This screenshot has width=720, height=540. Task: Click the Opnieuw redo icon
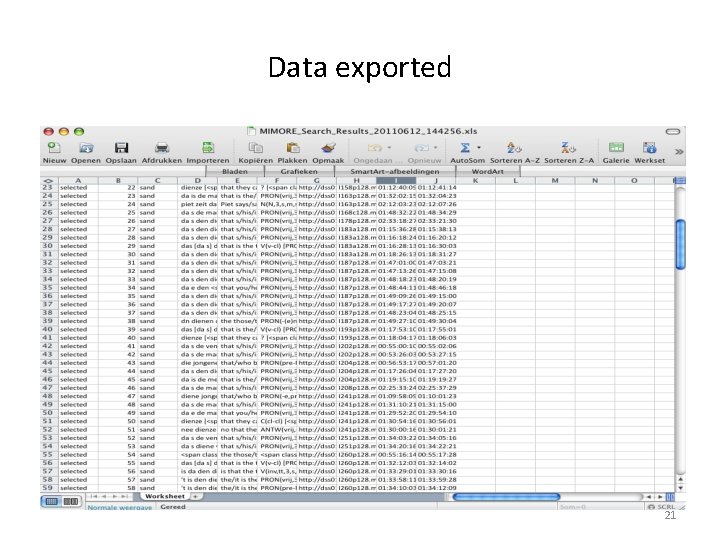422,148
